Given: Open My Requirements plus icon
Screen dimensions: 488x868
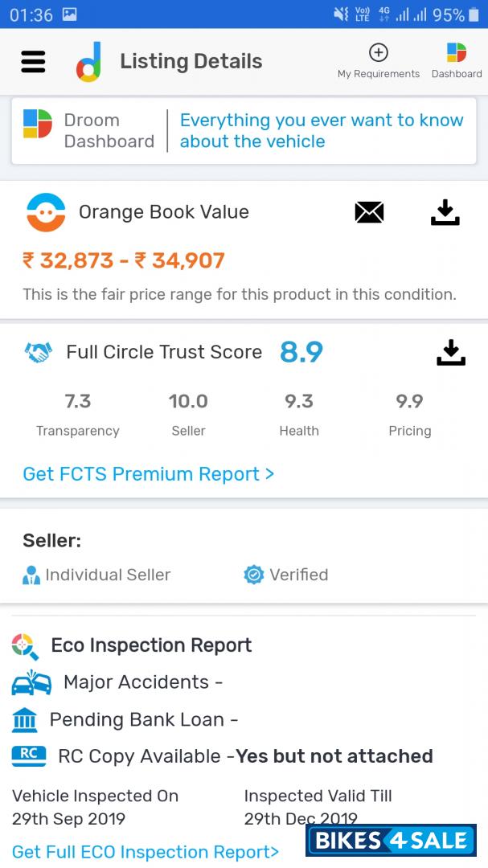Looking at the screenshot, I should [x=378, y=53].
